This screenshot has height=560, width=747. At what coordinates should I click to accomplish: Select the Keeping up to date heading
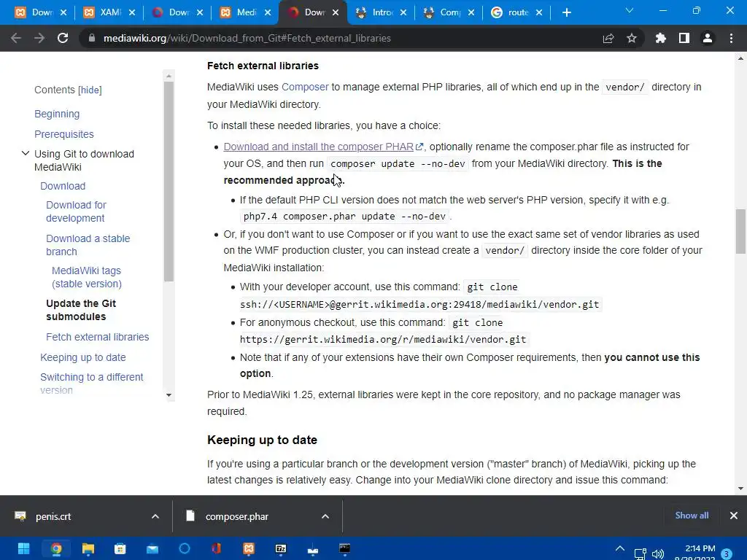pos(262,440)
